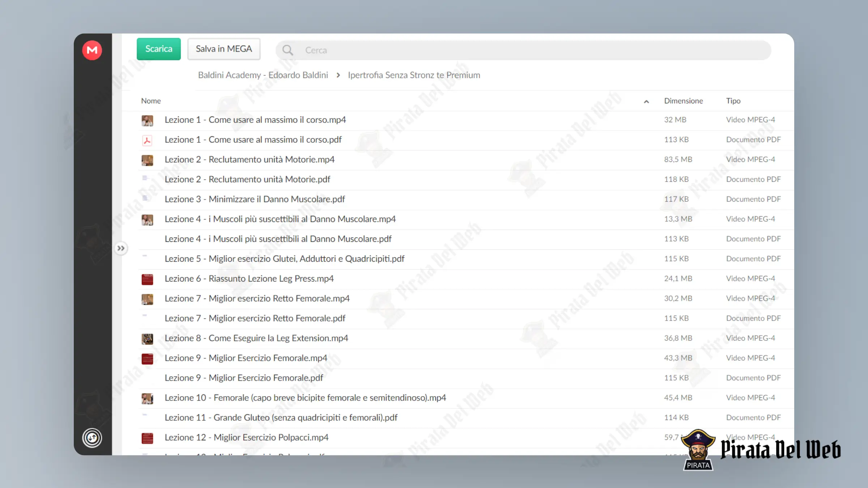
Task: Select Lezione 4 Muscoli suscettibili Danno Muscolare.mp4 name
Action: 280,219
